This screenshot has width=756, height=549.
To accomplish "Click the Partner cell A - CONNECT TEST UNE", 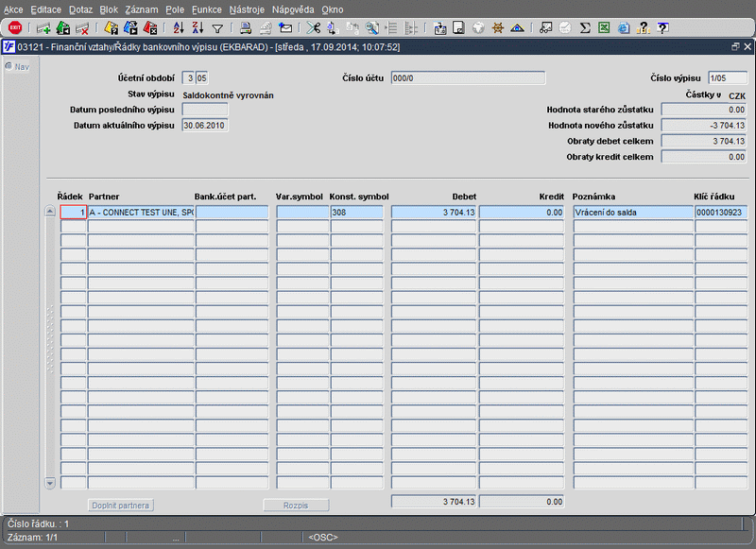I will pos(141,212).
